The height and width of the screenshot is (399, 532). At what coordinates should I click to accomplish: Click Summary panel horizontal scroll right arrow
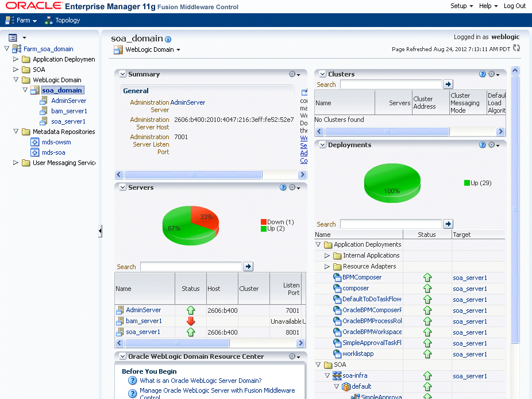tap(302, 175)
